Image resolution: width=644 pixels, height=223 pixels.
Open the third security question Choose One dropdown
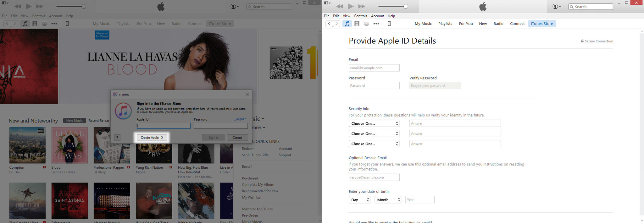click(374, 144)
